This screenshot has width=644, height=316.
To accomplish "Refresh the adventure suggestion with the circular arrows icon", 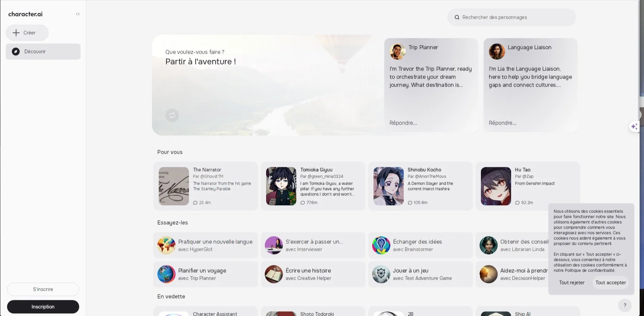I will 172,116.
